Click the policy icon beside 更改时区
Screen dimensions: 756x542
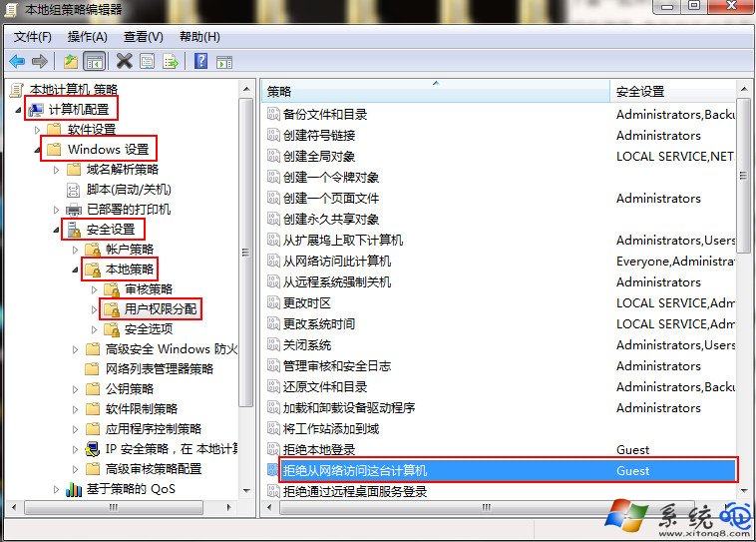(x=273, y=302)
